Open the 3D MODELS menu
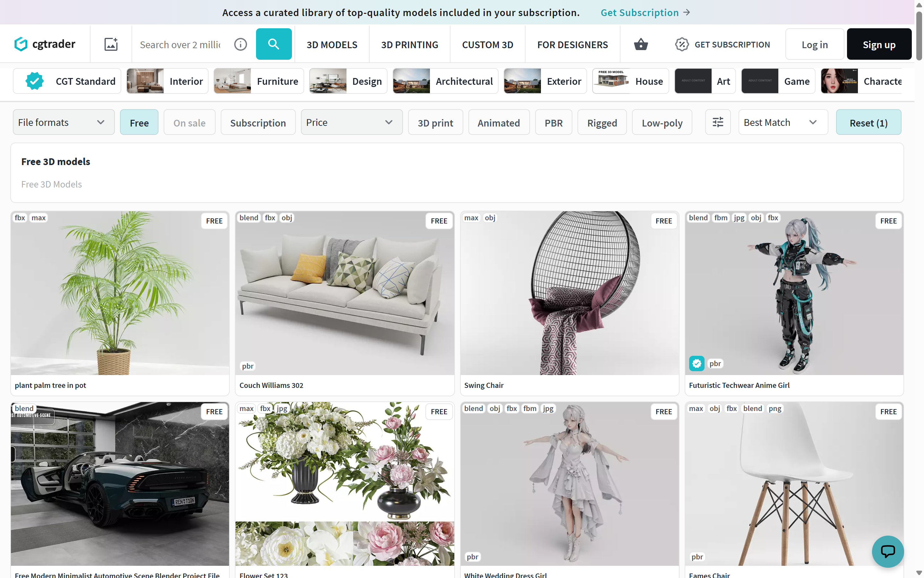The height and width of the screenshot is (578, 924). pos(332,44)
